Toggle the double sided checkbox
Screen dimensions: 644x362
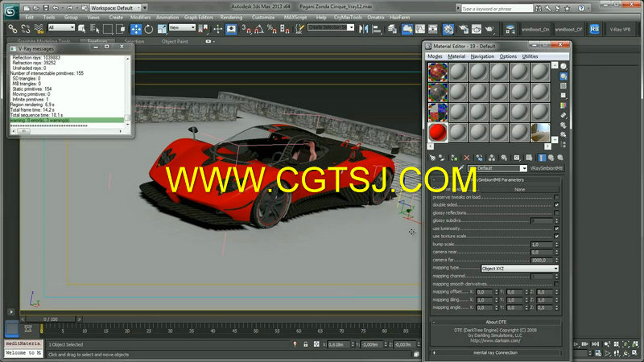pos(556,205)
